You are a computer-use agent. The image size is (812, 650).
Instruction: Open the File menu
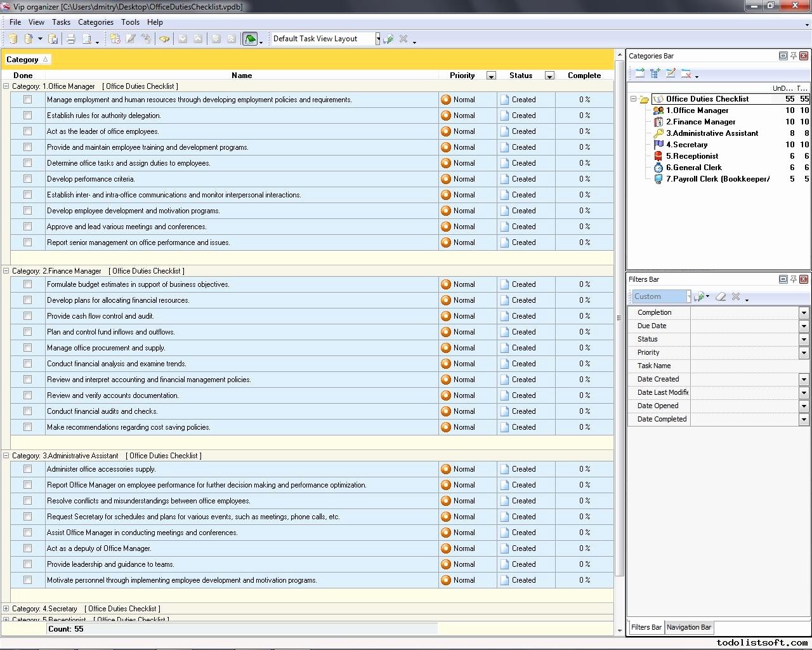pos(15,22)
